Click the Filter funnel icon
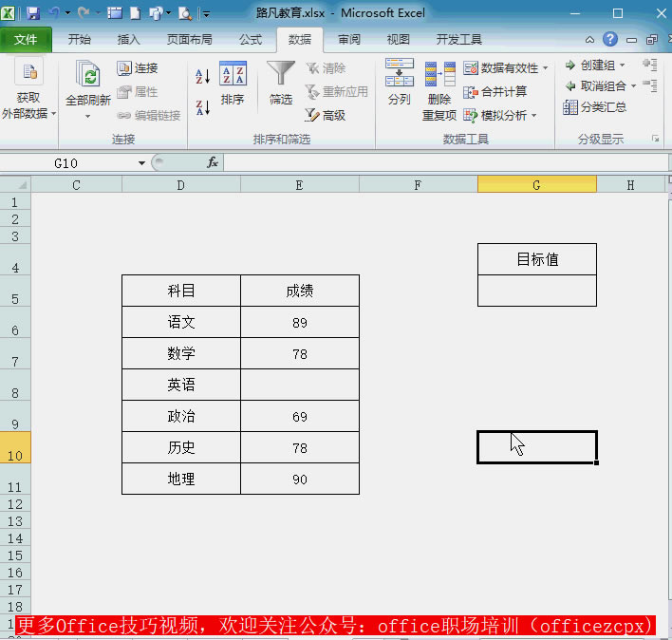The height and width of the screenshot is (640, 672). (x=281, y=76)
